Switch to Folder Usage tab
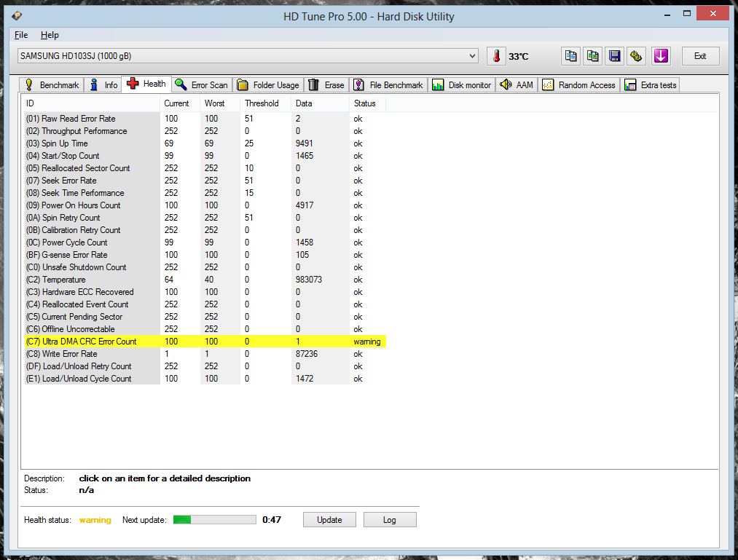The height and width of the screenshot is (560, 738). (x=268, y=84)
